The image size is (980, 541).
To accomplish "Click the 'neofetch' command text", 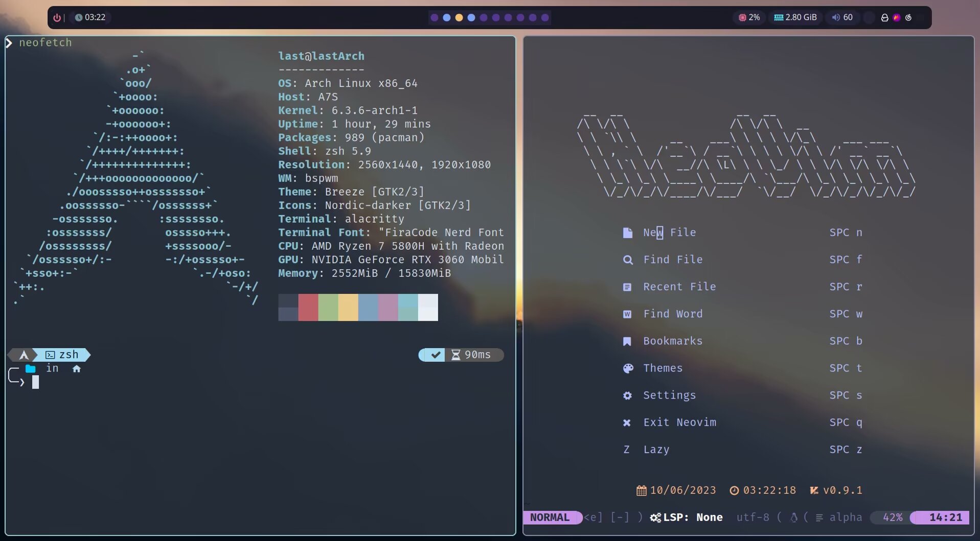I will click(x=45, y=43).
